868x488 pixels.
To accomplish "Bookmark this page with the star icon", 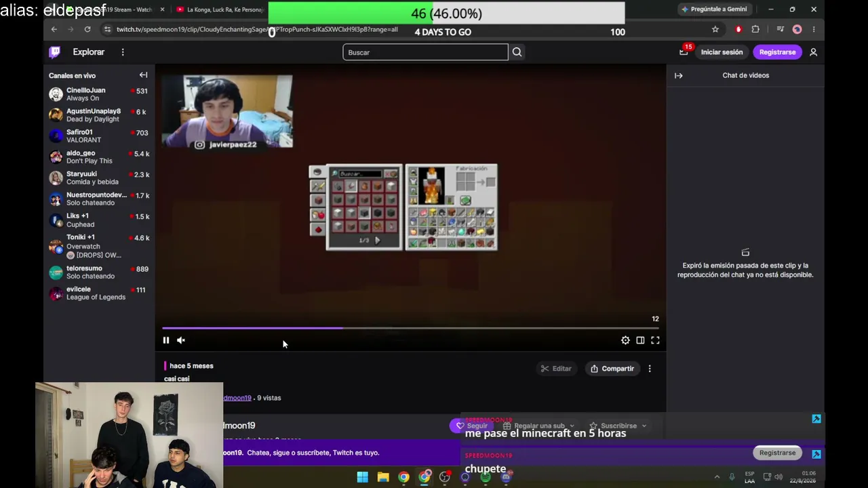I will coord(715,29).
